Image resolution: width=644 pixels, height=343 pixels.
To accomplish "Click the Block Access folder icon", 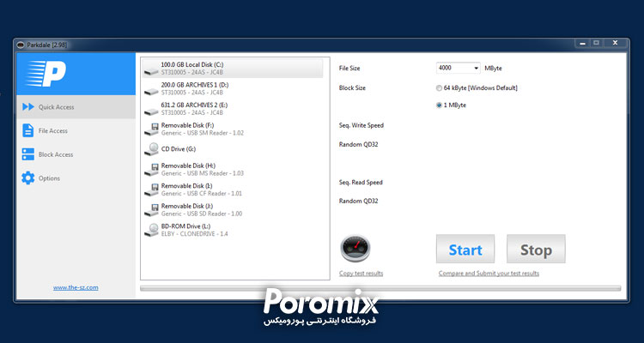I will [x=27, y=154].
